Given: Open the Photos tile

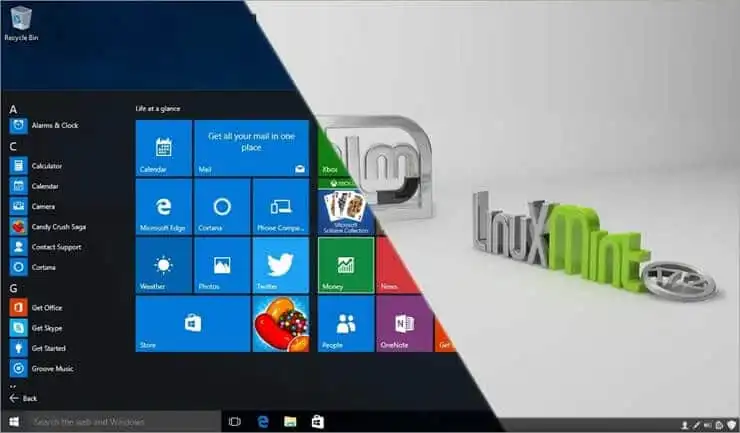Looking at the screenshot, I should tap(222, 265).
